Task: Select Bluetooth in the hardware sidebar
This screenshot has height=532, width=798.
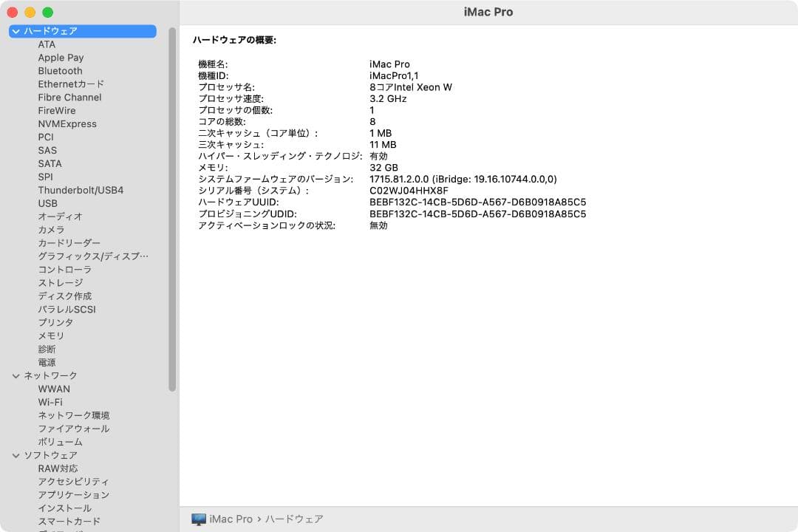Action: 60,71
